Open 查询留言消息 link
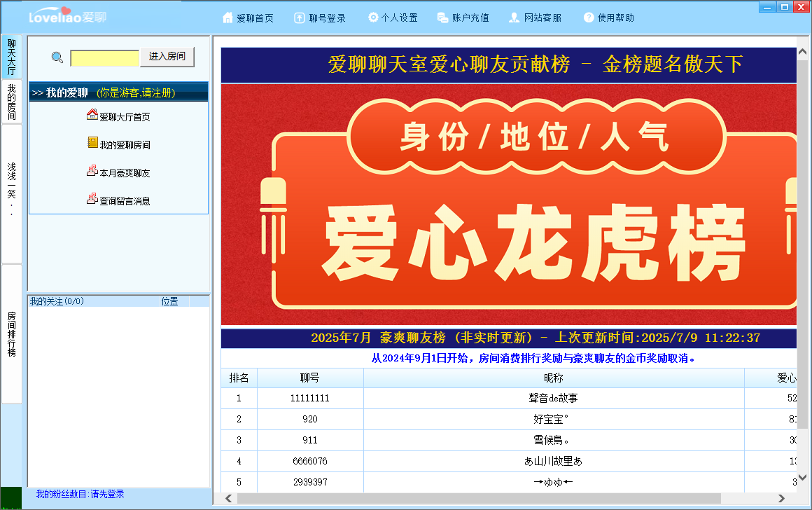The height and width of the screenshot is (510, 812). 125,201
